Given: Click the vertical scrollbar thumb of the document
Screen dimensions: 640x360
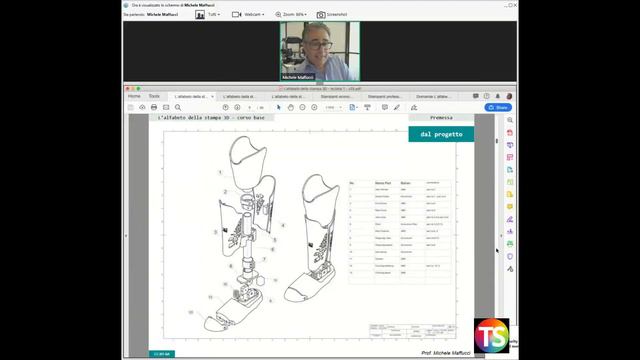Looking at the screenshot, I should pyautogui.click(x=497, y=141).
